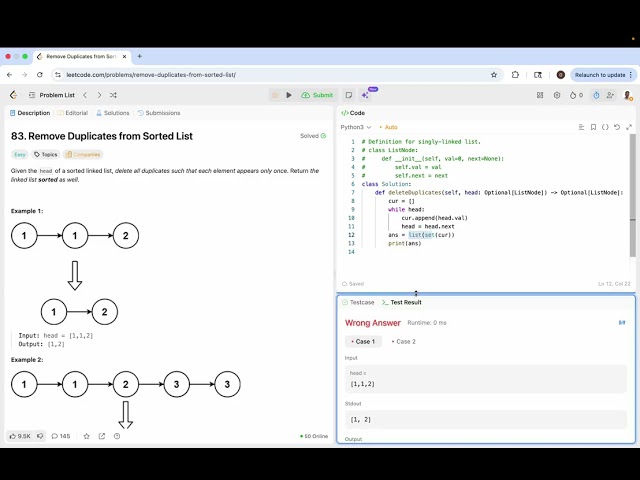Click the browser address bar URL
Image resolution: width=640 pixels, height=480 pixels.
(151, 75)
